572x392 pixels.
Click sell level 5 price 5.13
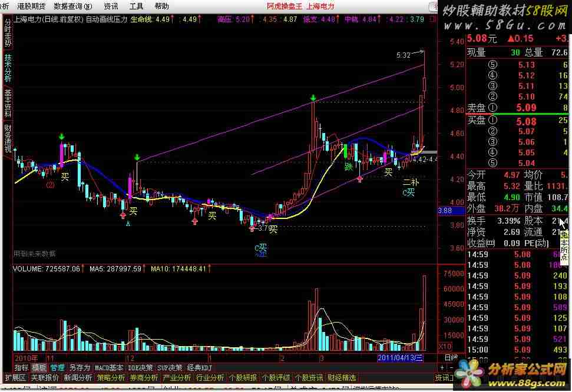[527, 65]
